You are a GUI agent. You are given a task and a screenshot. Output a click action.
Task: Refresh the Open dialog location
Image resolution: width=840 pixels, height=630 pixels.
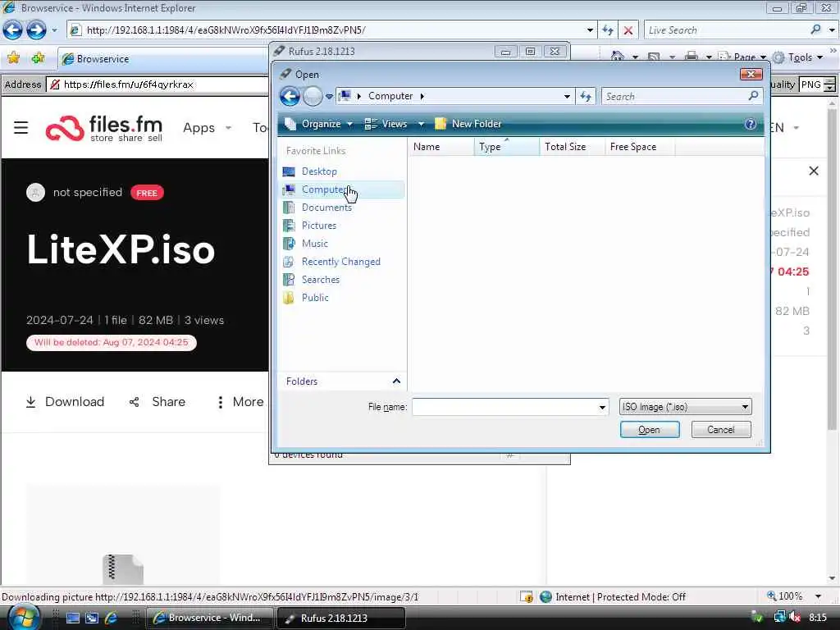pyautogui.click(x=586, y=97)
